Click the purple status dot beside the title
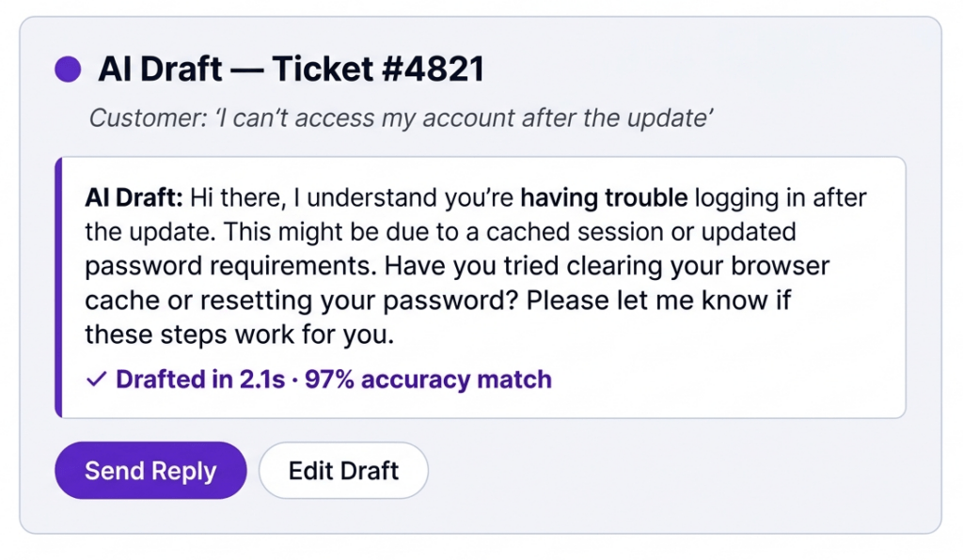This screenshot has width=963, height=560. pos(68,70)
